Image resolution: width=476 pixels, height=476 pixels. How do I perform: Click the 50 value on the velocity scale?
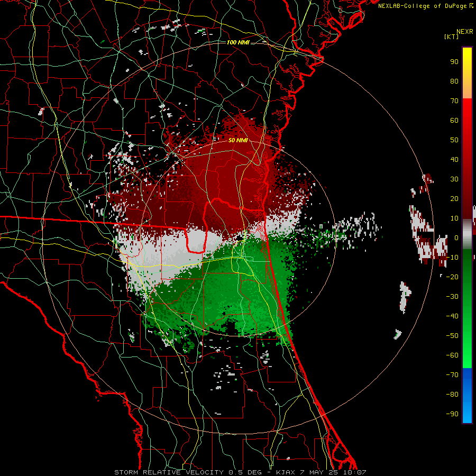(x=454, y=140)
